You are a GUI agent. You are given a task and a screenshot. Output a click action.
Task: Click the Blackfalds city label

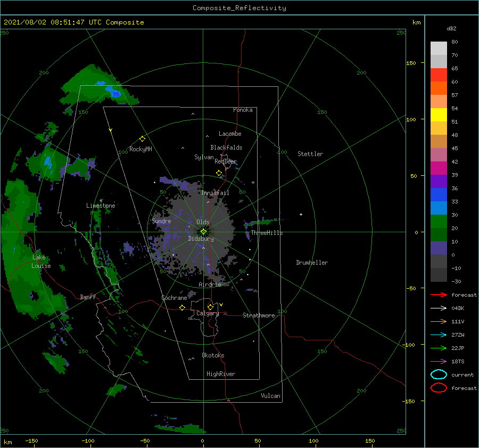226,148
